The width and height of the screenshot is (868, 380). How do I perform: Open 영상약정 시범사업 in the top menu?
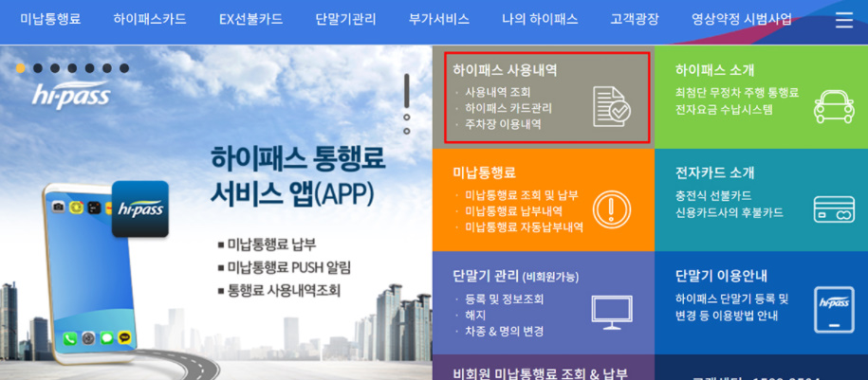pyautogui.click(x=741, y=19)
